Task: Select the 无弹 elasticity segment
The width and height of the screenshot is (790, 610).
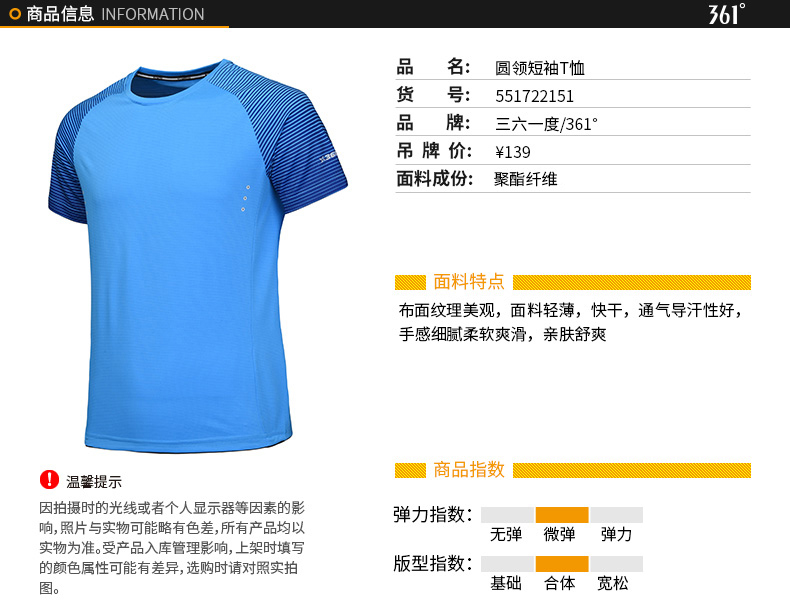Action: [x=507, y=515]
